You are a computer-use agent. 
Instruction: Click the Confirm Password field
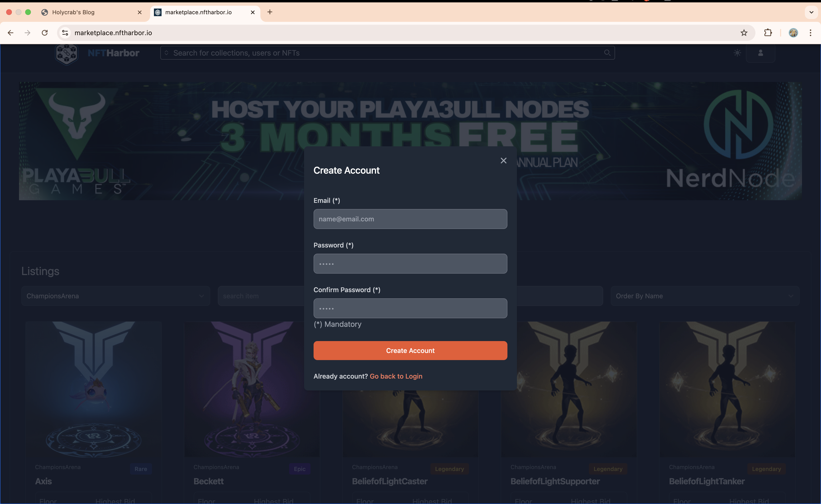click(x=410, y=308)
